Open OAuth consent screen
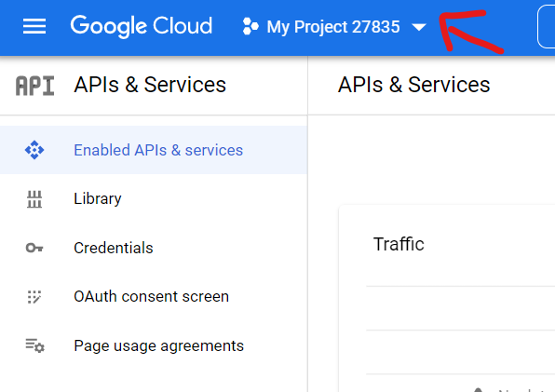The height and width of the screenshot is (392, 555). click(x=154, y=296)
